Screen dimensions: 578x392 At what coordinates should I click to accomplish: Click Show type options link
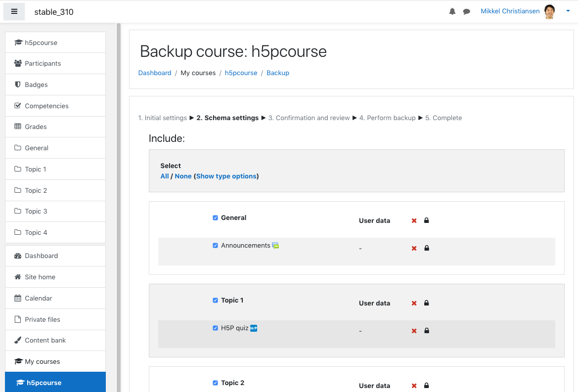point(226,176)
